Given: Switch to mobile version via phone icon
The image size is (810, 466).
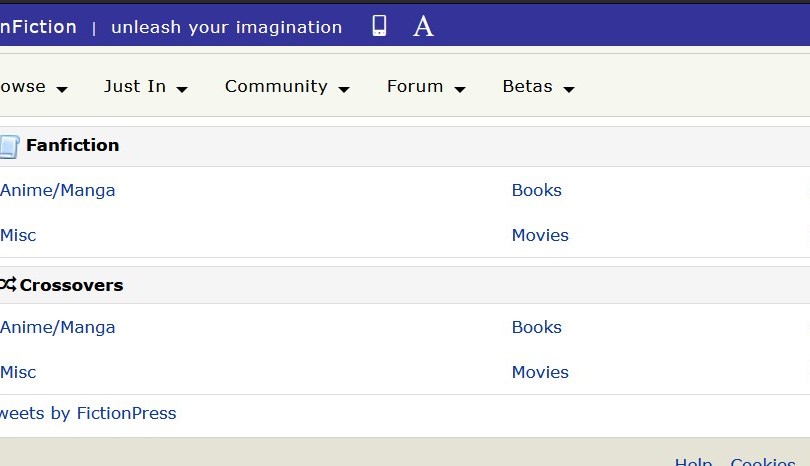Looking at the screenshot, I should click(x=379, y=27).
